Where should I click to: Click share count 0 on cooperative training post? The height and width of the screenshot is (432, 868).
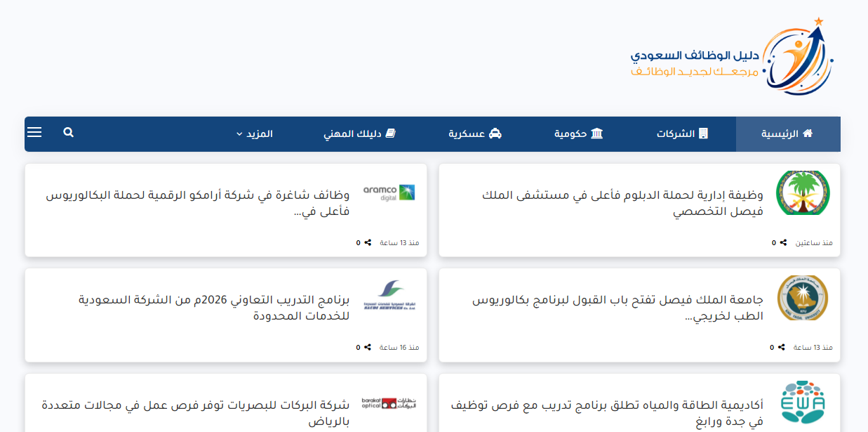pyautogui.click(x=358, y=347)
